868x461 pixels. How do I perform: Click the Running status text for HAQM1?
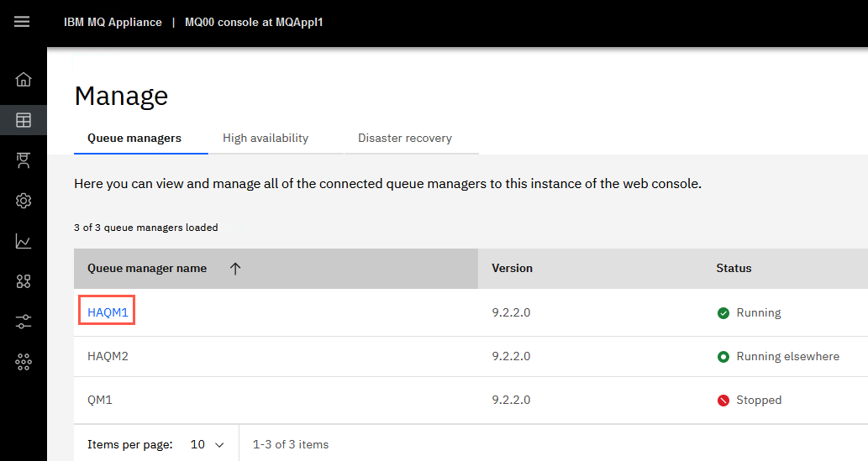pyautogui.click(x=759, y=313)
